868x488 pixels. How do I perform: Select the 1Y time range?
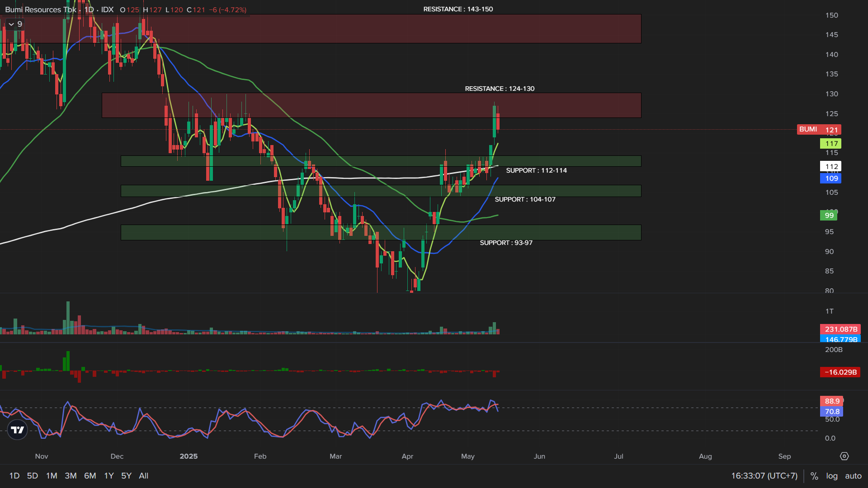click(109, 476)
